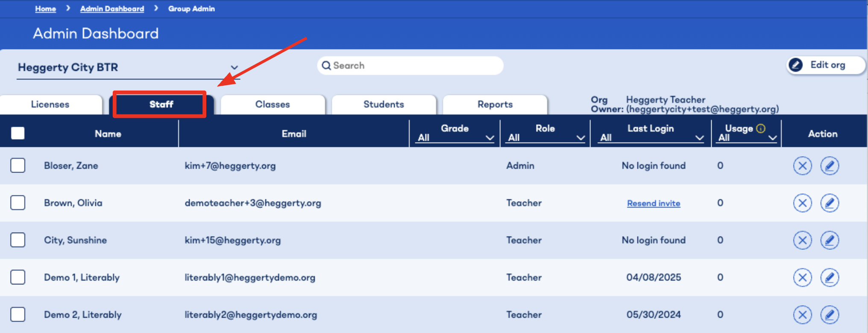Screen dimensions: 868x333
Task: Expand the Role filter dropdown
Action: [x=545, y=137]
